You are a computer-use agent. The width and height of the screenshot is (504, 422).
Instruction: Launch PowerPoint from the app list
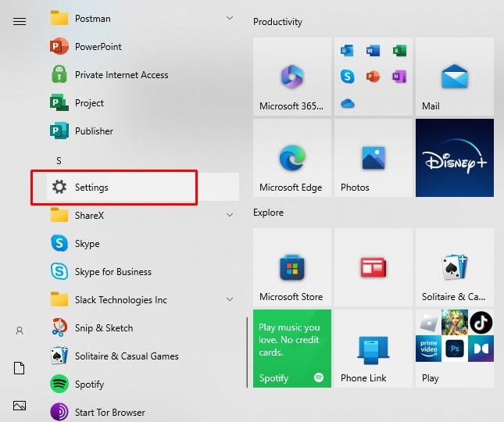tap(143, 47)
